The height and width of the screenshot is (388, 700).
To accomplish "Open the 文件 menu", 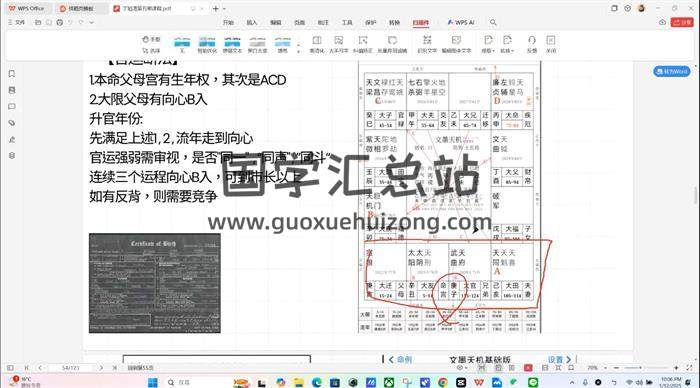I will tap(17, 22).
